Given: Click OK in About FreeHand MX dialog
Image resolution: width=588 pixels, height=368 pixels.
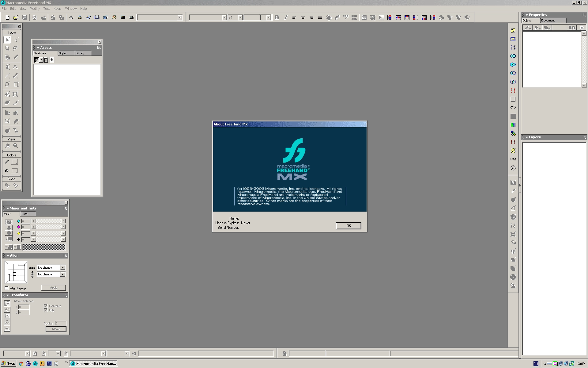Looking at the screenshot, I should pos(349,226).
